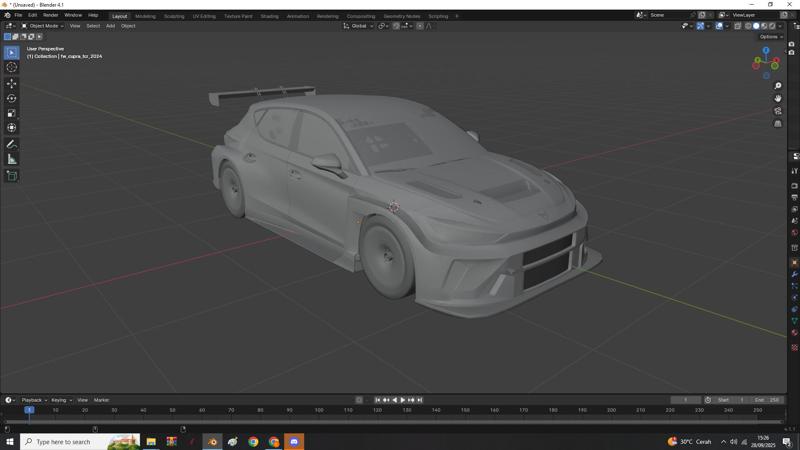Click the Windows Start button
This screenshot has height=450, width=800.
[x=10, y=442]
